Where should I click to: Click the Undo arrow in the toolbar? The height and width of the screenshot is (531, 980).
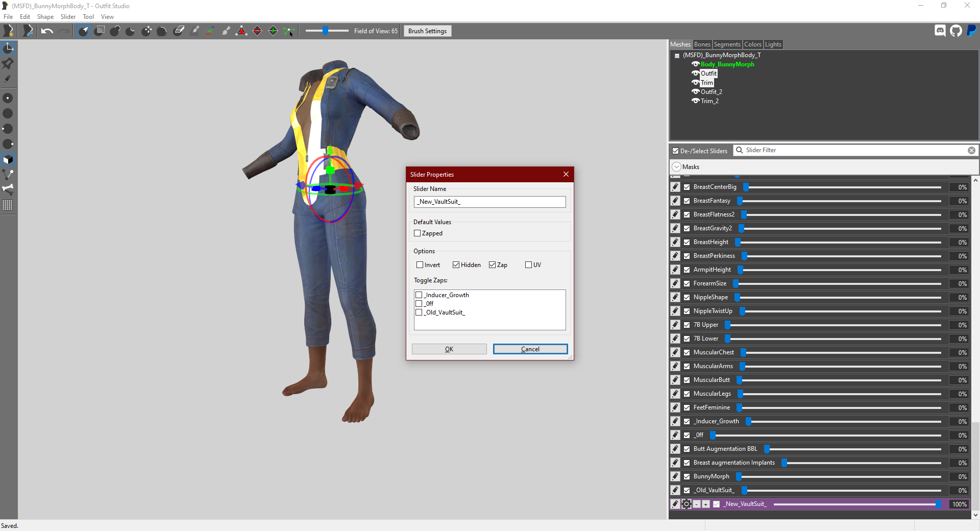[x=47, y=31]
